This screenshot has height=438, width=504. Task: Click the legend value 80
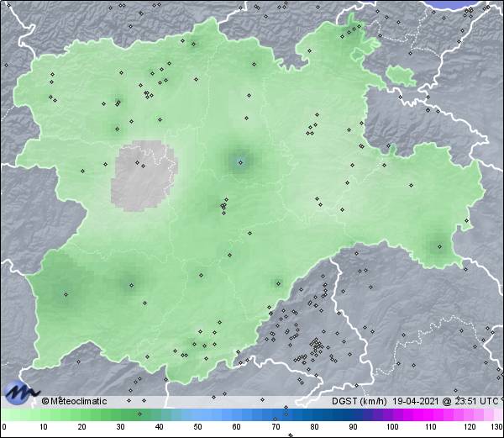[314, 427]
